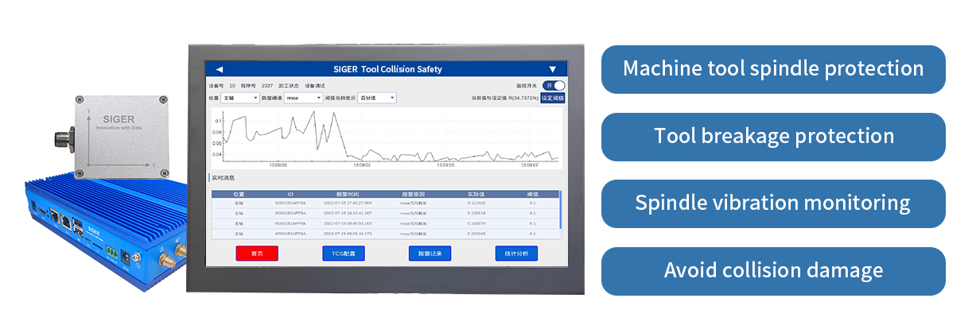Click the rmse line chart area
980x333 pixels.
(x=387, y=139)
